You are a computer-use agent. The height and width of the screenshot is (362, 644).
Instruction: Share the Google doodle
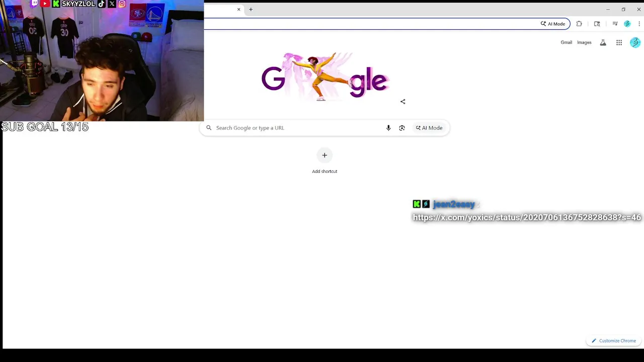click(403, 102)
